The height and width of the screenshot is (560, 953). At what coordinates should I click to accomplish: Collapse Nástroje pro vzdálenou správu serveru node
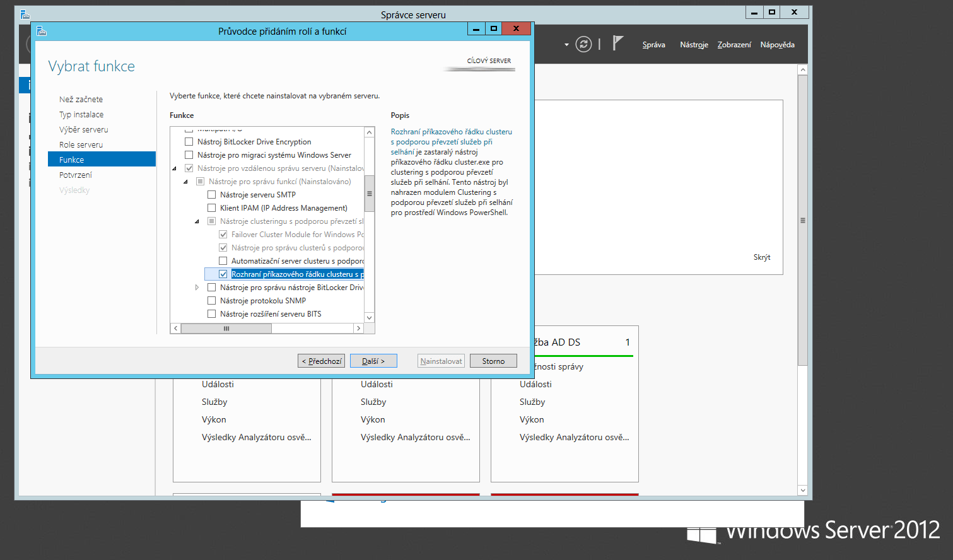click(174, 168)
